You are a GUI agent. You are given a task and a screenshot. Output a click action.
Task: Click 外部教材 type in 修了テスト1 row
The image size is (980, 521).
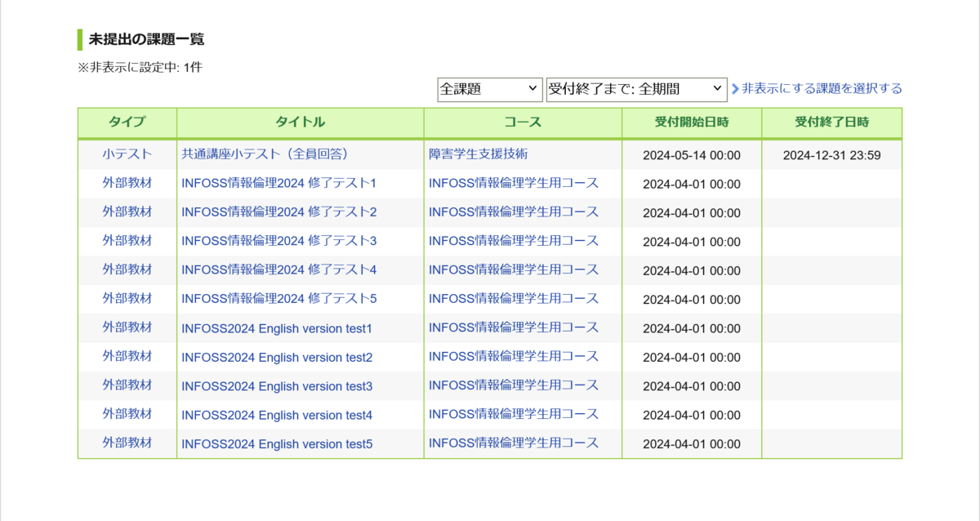127,183
